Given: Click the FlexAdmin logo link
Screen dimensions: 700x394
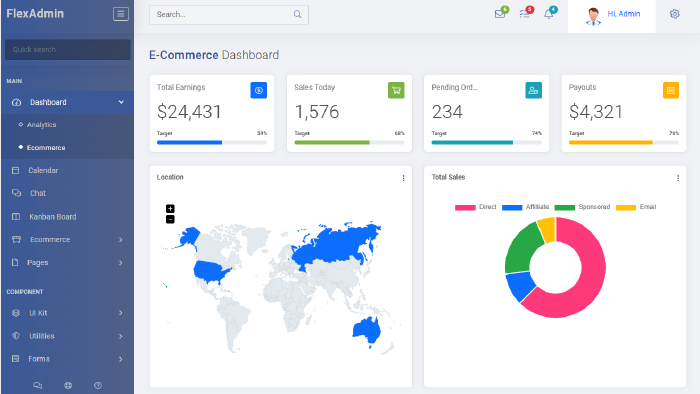Looking at the screenshot, I should [x=35, y=13].
